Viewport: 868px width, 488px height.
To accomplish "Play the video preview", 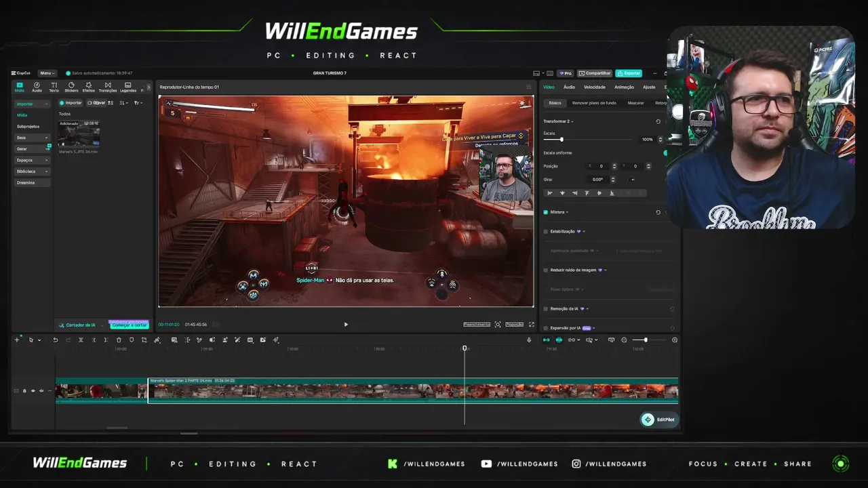I will point(346,325).
